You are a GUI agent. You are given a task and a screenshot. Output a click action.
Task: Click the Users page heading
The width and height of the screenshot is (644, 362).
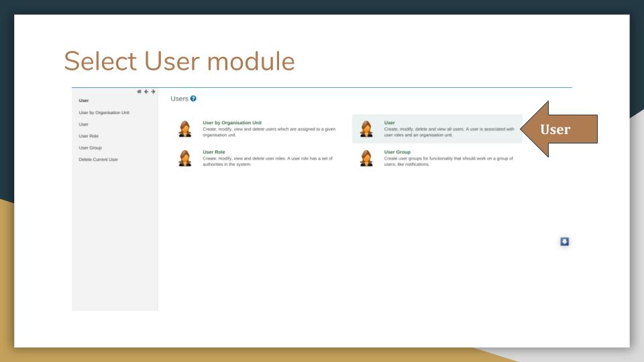pos(179,99)
